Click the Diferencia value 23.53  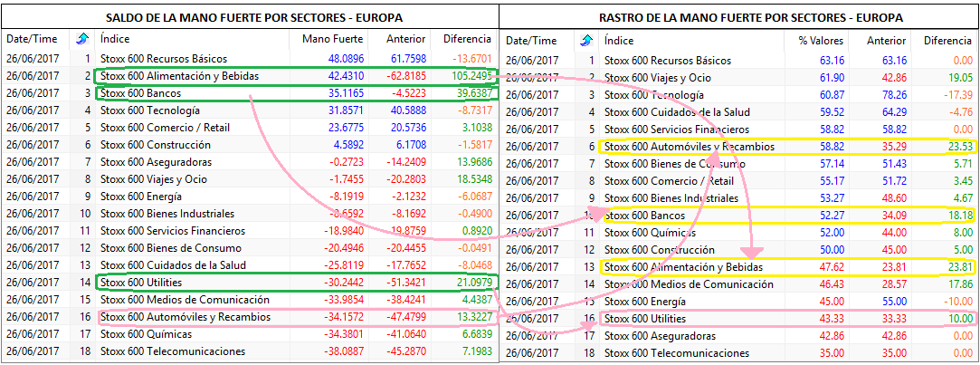[959, 147]
